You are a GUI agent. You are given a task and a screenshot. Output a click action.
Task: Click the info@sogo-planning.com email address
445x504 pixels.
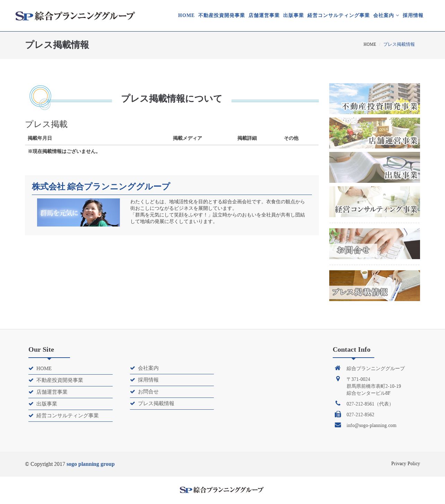click(372, 425)
